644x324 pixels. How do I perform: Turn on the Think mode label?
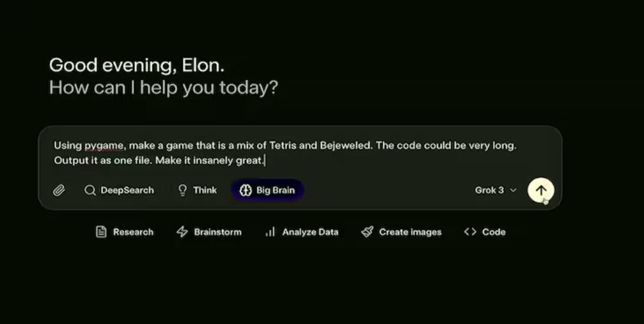tap(205, 190)
